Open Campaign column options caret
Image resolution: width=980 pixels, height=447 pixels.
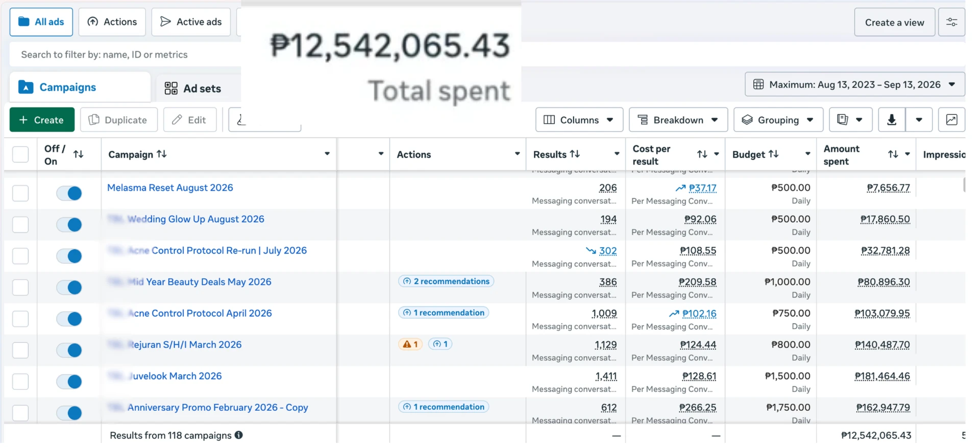pyautogui.click(x=327, y=154)
